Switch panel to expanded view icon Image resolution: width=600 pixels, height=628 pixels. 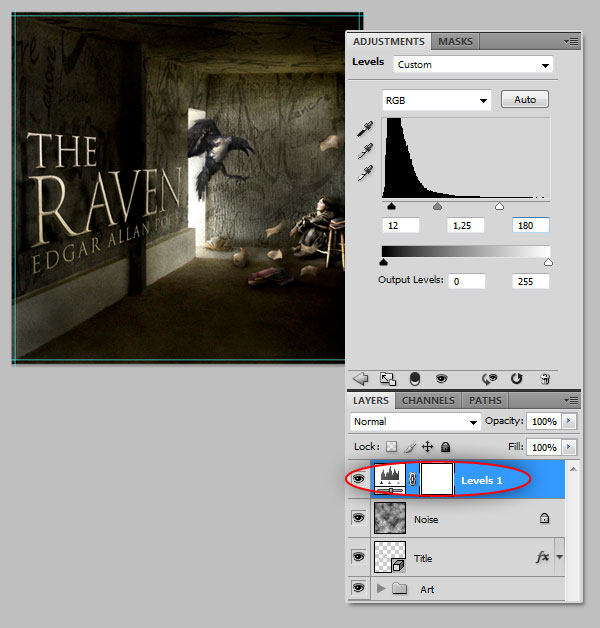[x=388, y=379]
